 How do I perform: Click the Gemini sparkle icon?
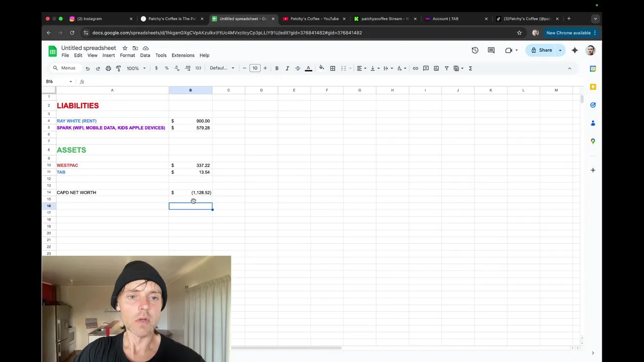click(575, 50)
